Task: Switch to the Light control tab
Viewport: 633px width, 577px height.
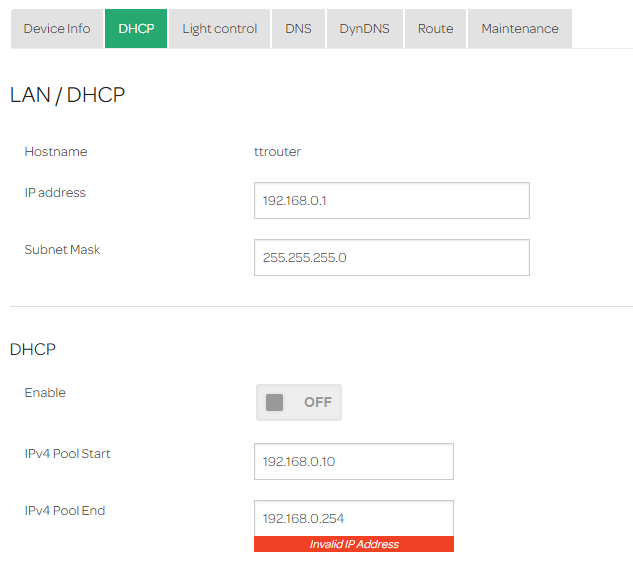Action: tap(219, 29)
